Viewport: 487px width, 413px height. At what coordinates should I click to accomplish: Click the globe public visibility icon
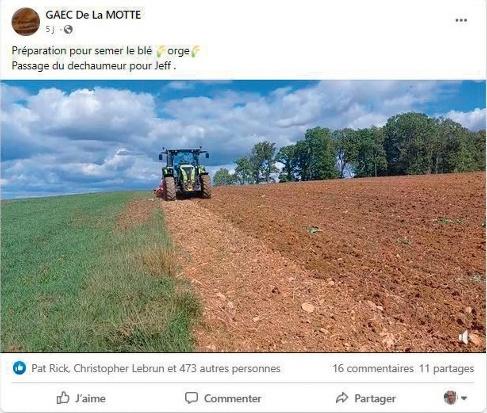pos(68,30)
